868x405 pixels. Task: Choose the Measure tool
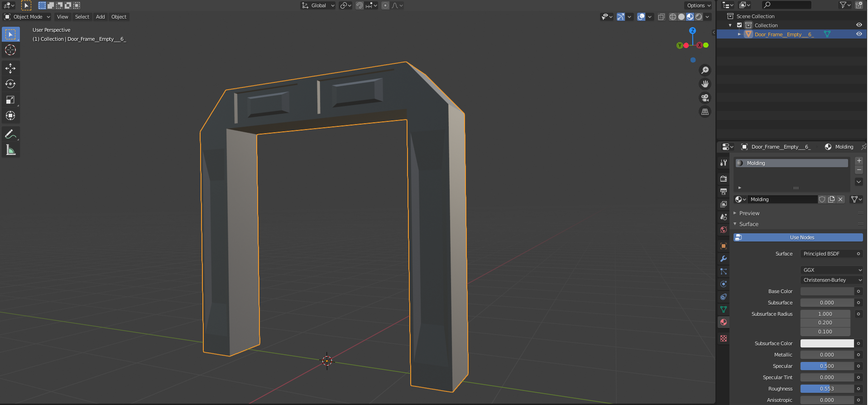(10, 150)
